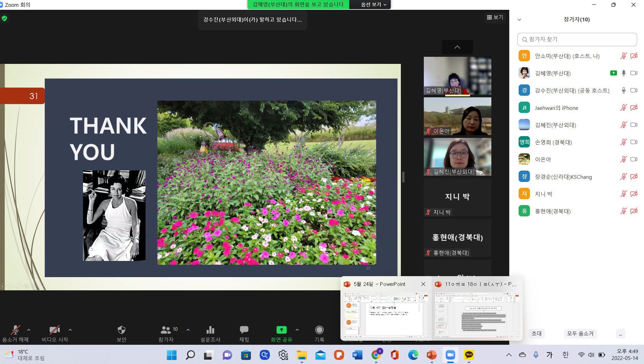644x364 pixels.
Task: Click the 초대 invite button
Action: (536, 334)
